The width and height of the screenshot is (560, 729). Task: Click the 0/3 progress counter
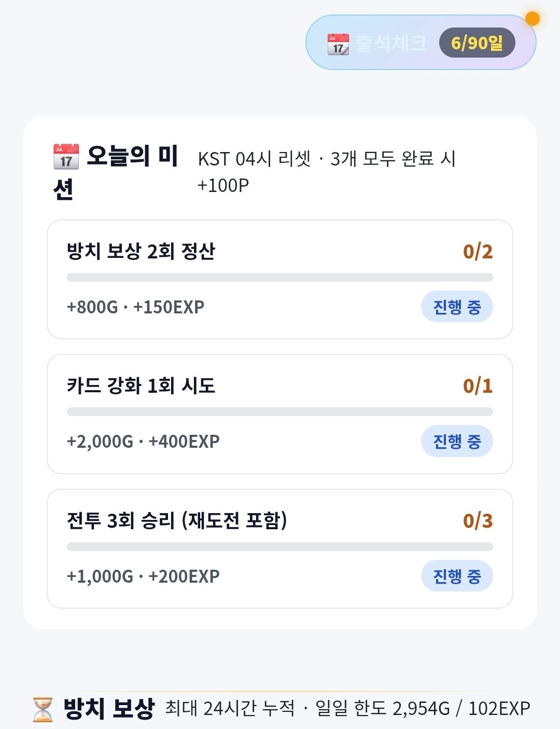point(478,520)
